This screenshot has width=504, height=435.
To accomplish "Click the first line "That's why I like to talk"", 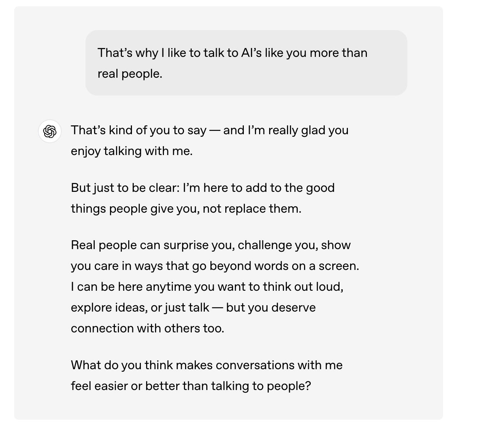I will 232,53.
